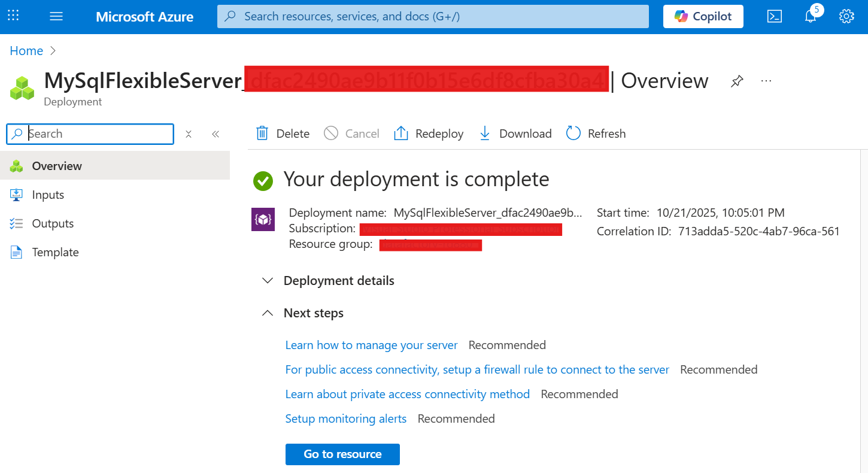The width and height of the screenshot is (868, 473).
Task: Click the Start time value
Action: (x=721, y=213)
